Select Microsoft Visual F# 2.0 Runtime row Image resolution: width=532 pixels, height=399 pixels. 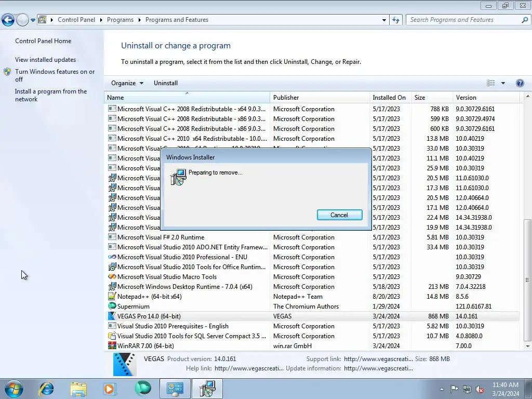pyautogui.click(x=312, y=237)
